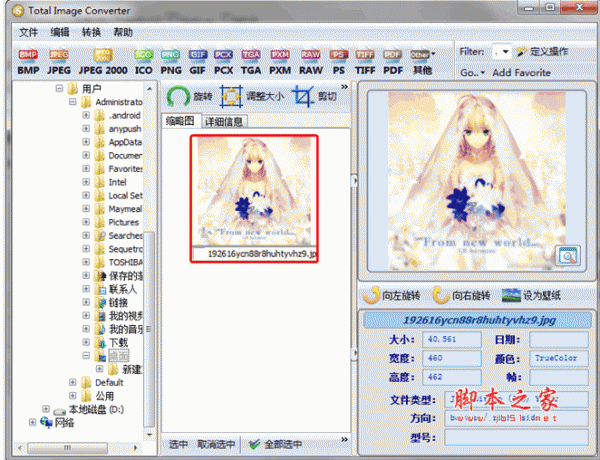Convert to BMP format icon
The image size is (600, 460).
28,62
